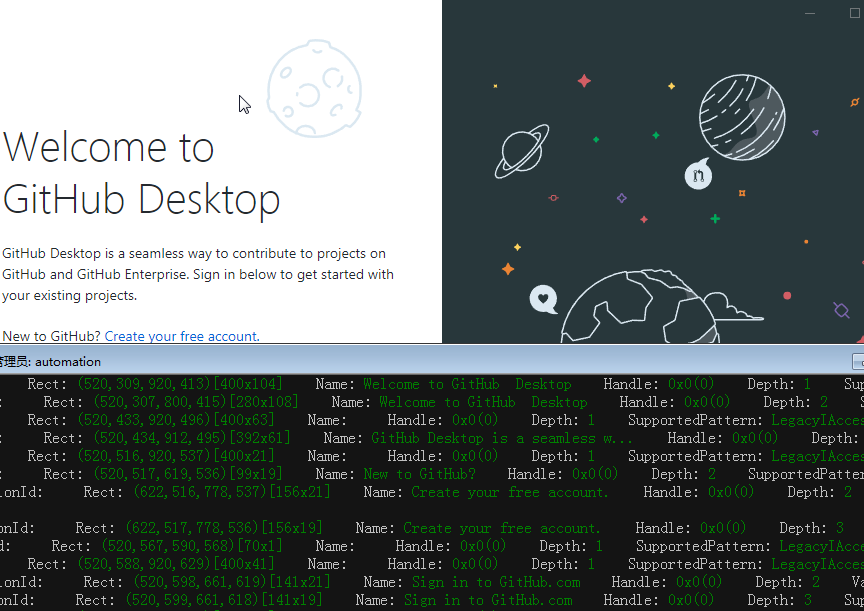Select console text "(520,599,661,618)[141x19]"

(x=224, y=600)
